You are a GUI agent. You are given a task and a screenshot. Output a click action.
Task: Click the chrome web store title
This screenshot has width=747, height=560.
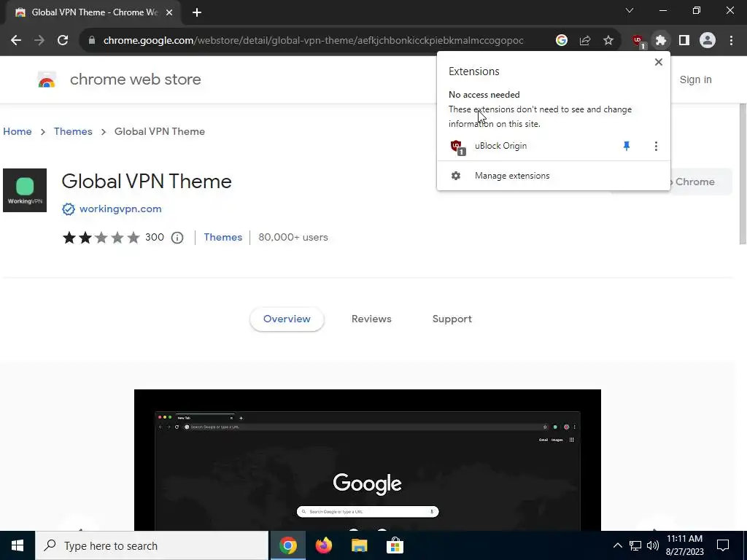point(135,79)
